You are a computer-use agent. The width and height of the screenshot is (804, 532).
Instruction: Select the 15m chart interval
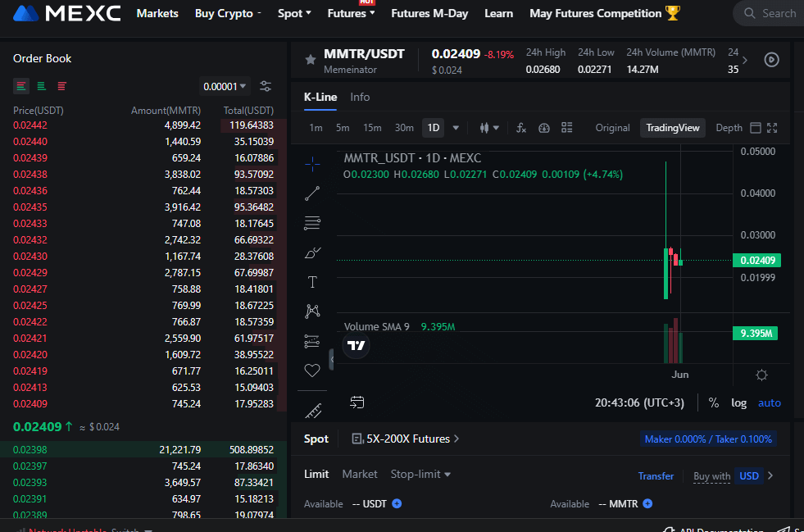[x=372, y=128]
